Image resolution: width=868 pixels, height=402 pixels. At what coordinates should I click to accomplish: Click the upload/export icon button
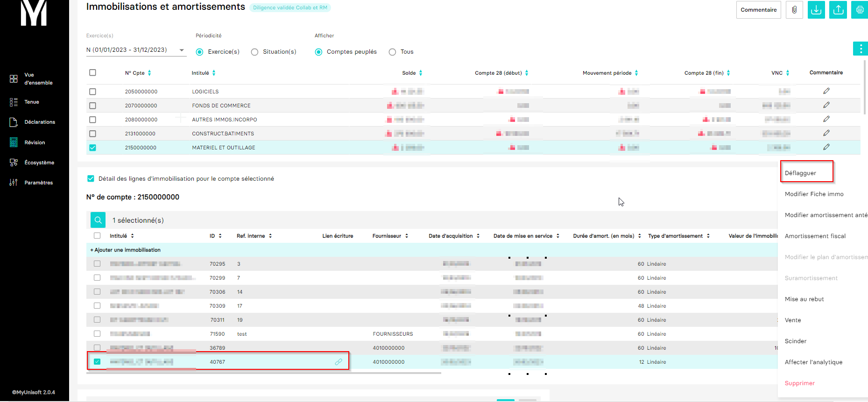(x=838, y=10)
